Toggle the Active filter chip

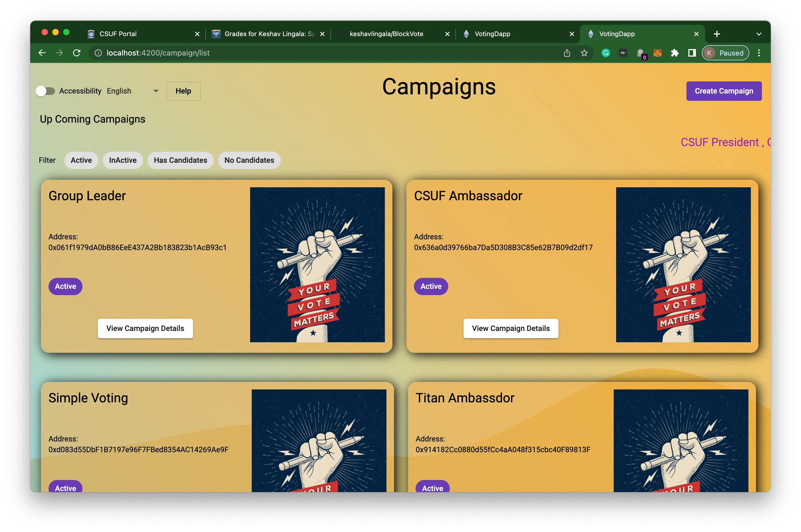tap(81, 160)
